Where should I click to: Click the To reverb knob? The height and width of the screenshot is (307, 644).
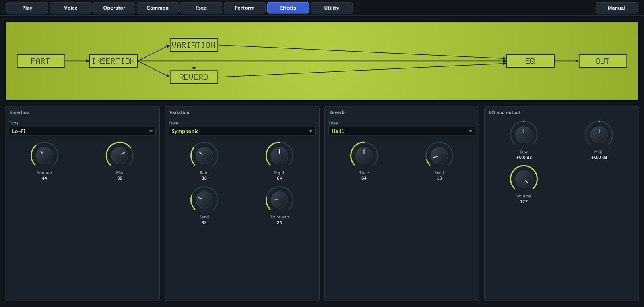click(x=279, y=200)
